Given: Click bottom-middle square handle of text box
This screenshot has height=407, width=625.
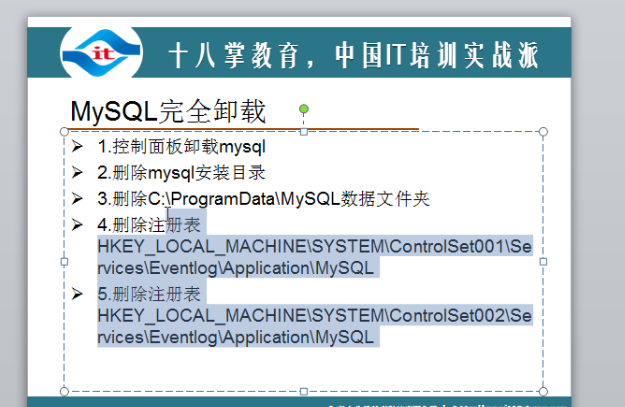Looking at the screenshot, I should click(x=304, y=391).
